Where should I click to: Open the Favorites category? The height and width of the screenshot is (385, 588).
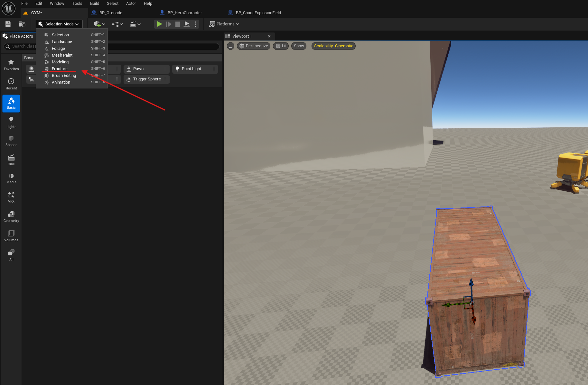(11, 65)
